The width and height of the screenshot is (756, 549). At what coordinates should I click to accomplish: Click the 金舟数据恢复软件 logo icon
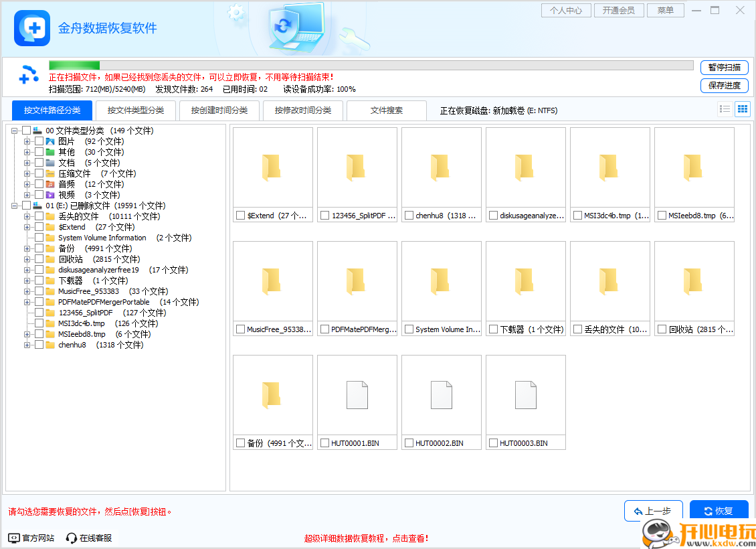tap(31, 28)
